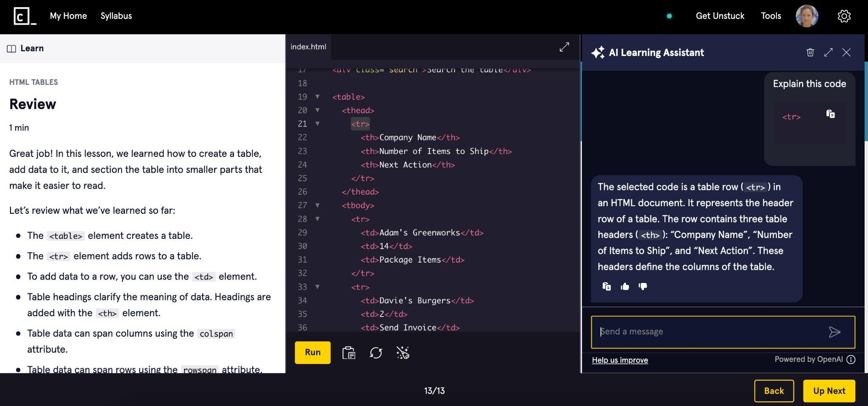Copy the AI assistant's response
The image size is (868, 406).
(606, 286)
